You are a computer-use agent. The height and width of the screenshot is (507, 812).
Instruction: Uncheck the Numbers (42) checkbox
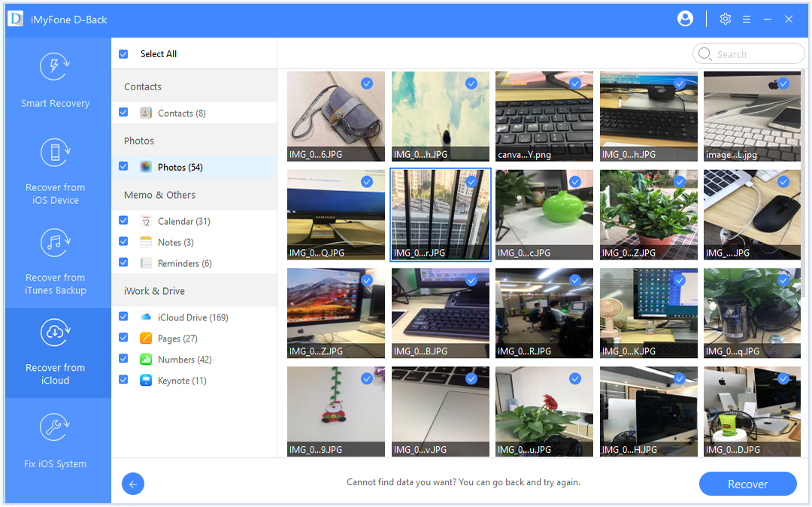[x=123, y=358]
